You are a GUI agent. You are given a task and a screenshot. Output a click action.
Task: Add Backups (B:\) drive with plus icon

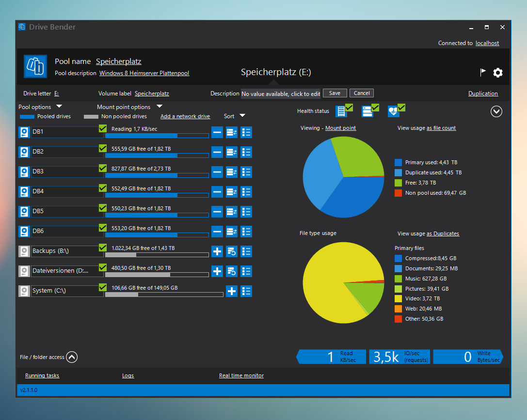click(x=217, y=251)
